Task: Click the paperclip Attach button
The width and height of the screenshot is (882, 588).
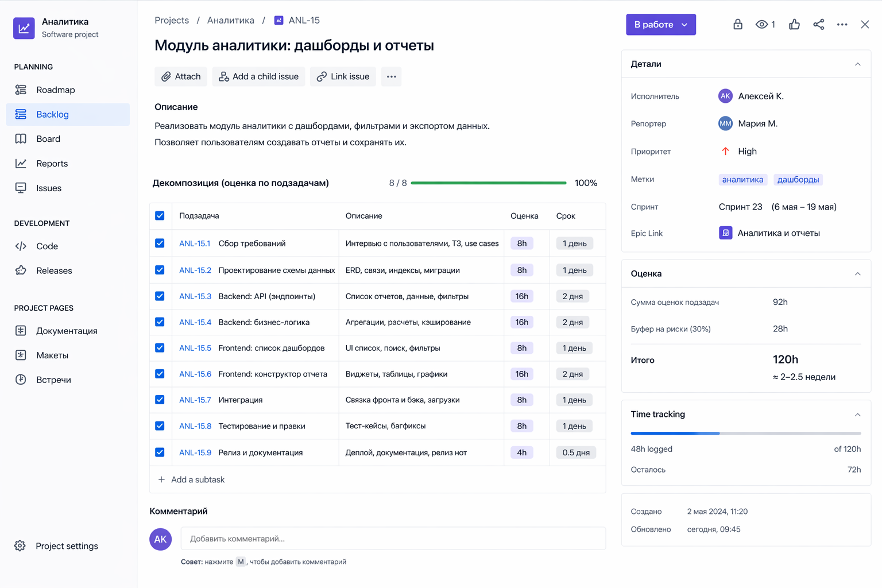Action: click(181, 76)
